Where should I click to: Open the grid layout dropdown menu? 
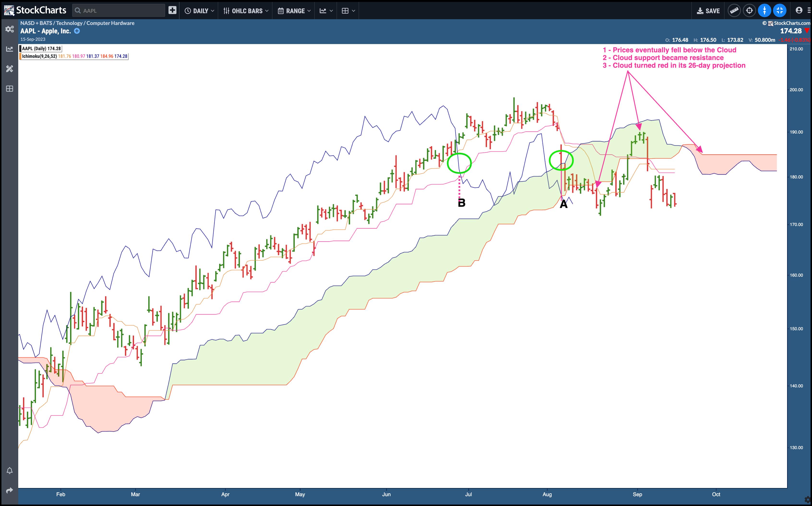click(348, 11)
